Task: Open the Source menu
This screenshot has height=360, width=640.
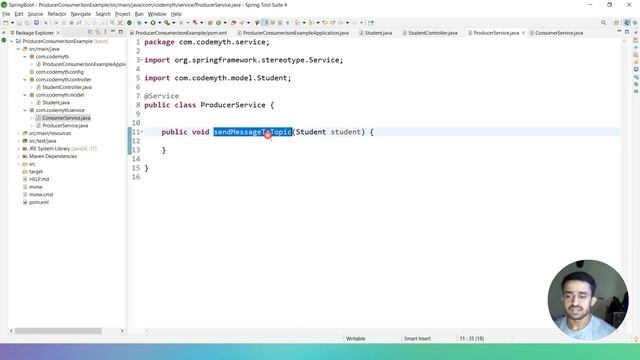Action: tap(35, 14)
